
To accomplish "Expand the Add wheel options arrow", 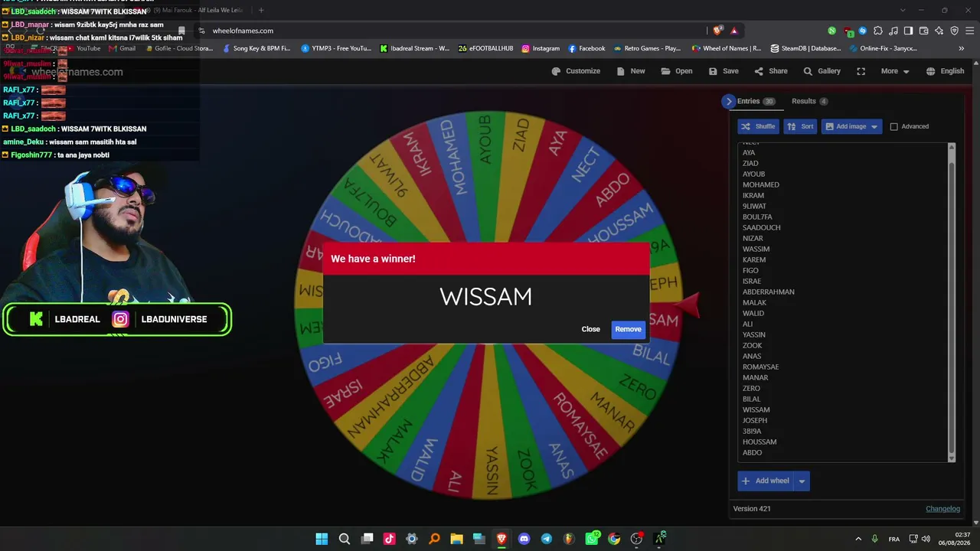I will point(802,481).
